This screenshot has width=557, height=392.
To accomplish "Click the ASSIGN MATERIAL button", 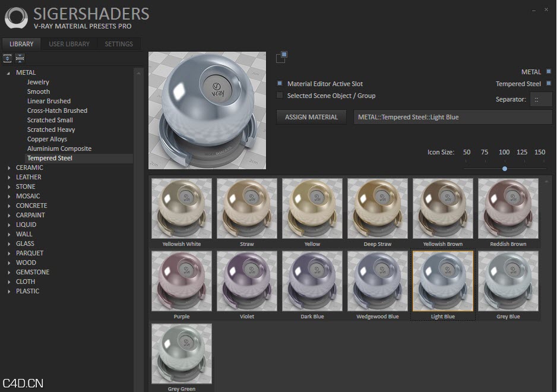I will click(x=311, y=117).
